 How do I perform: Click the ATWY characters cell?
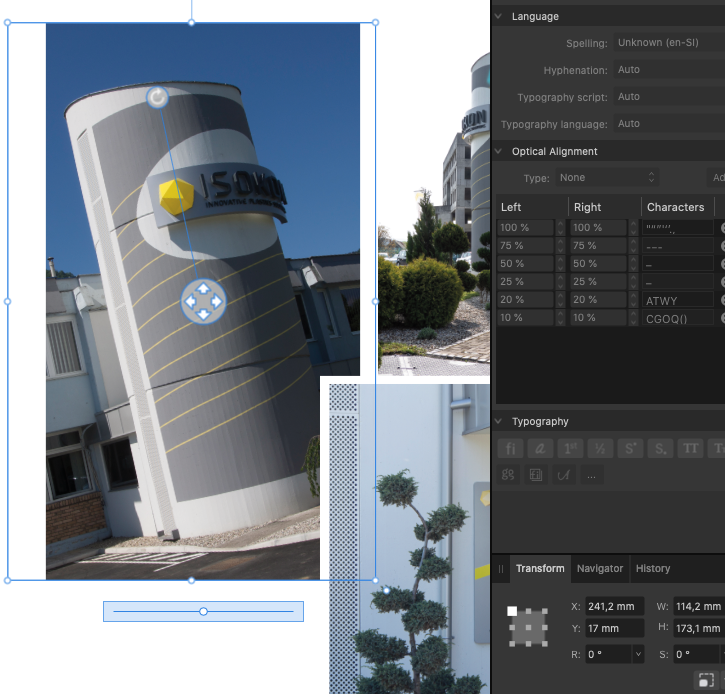[677, 301]
